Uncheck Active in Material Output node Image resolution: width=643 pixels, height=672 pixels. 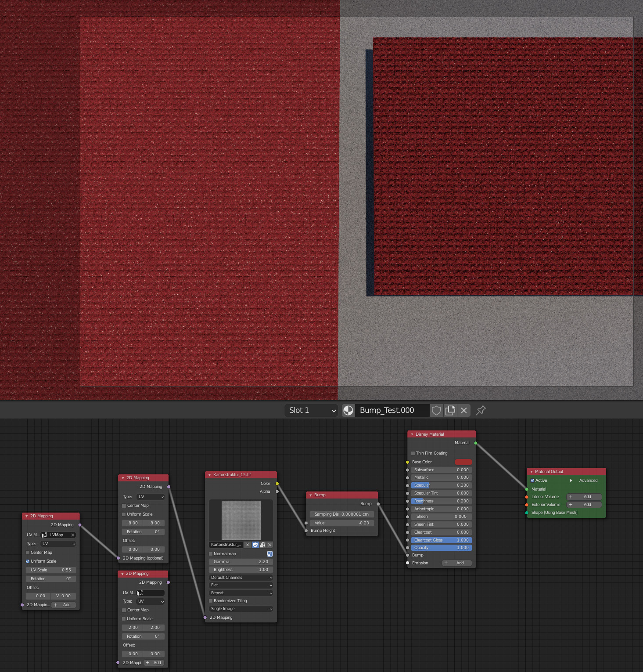click(532, 481)
